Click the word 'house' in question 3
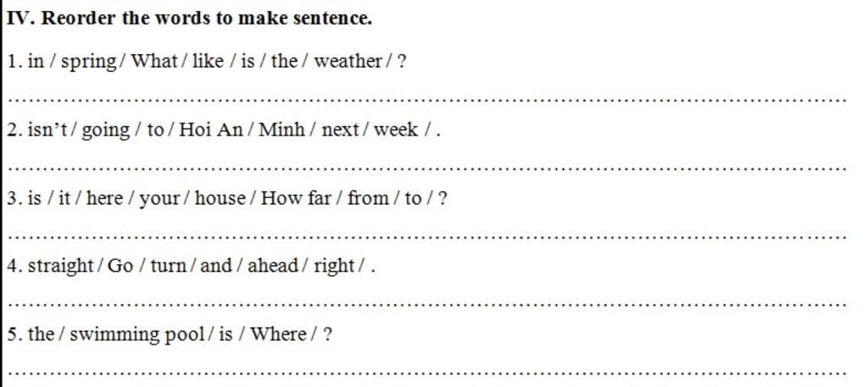 tap(220, 197)
